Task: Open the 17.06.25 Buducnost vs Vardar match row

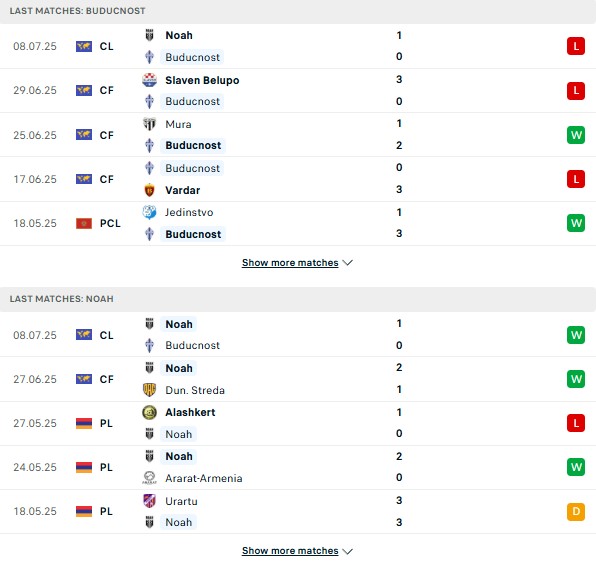Action: pos(298,179)
